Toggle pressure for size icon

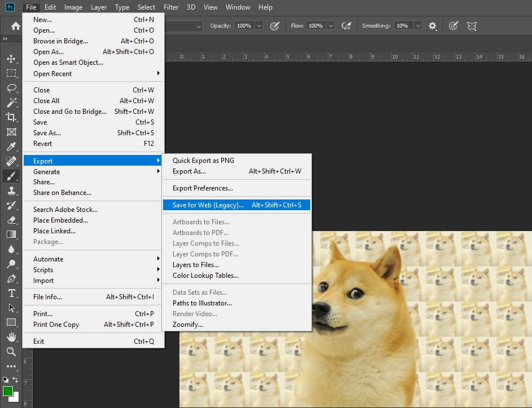pyautogui.click(x=453, y=26)
